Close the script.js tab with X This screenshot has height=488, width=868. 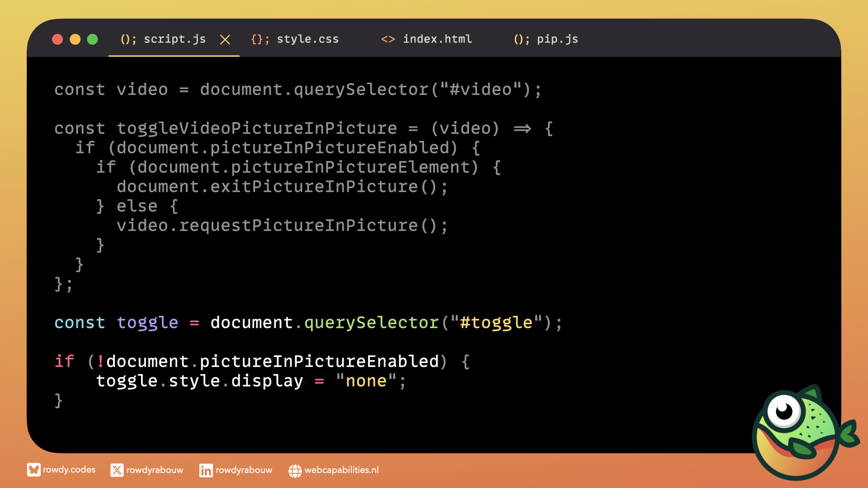tap(225, 40)
